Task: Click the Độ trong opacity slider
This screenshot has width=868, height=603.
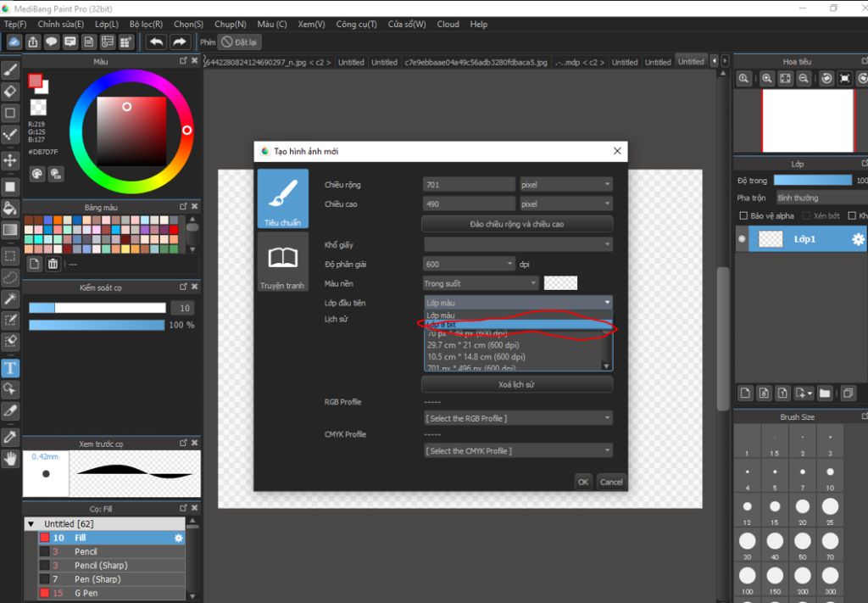Action: tap(812, 181)
